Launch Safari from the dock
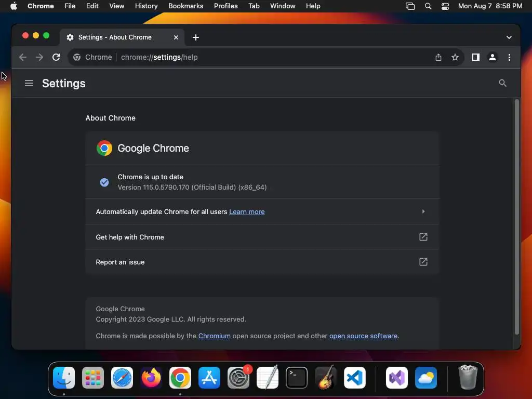 click(122, 377)
